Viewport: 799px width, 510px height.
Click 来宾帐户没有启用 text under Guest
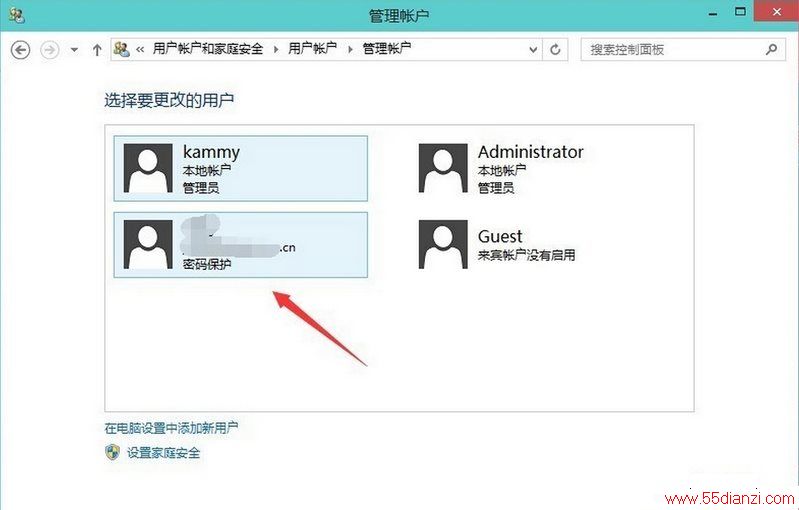[x=526, y=255]
